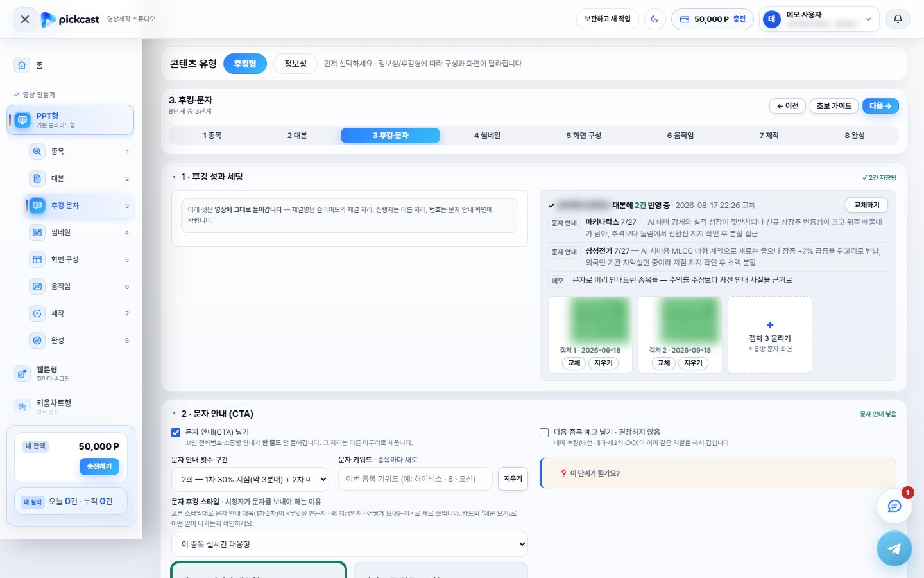Enable the 문자 안내(CTA) 넣기 checkbox
The width and height of the screenshot is (924, 578).
(x=176, y=433)
